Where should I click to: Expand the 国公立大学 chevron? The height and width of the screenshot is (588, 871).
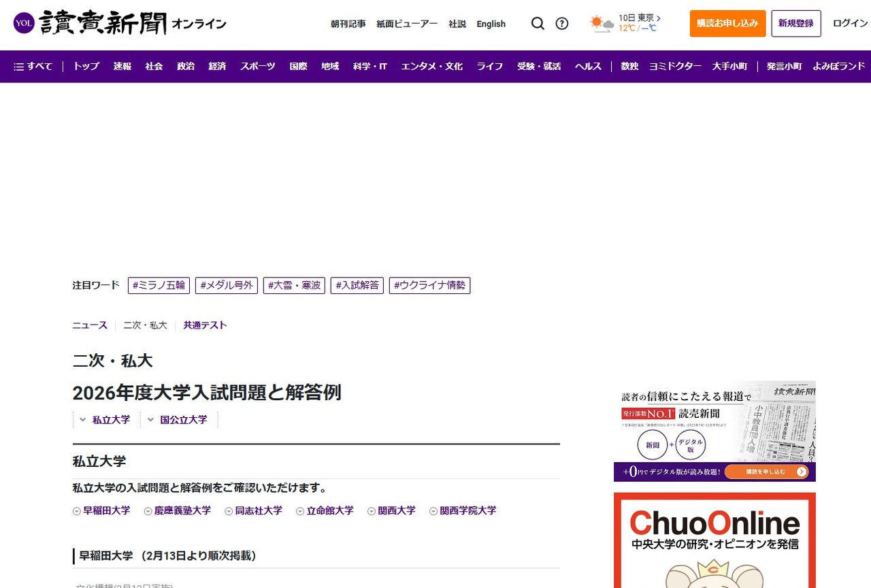[x=150, y=420]
